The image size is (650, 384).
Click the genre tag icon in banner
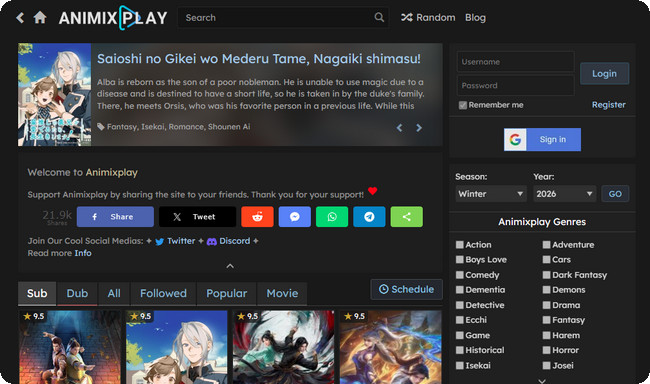pos(101,126)
